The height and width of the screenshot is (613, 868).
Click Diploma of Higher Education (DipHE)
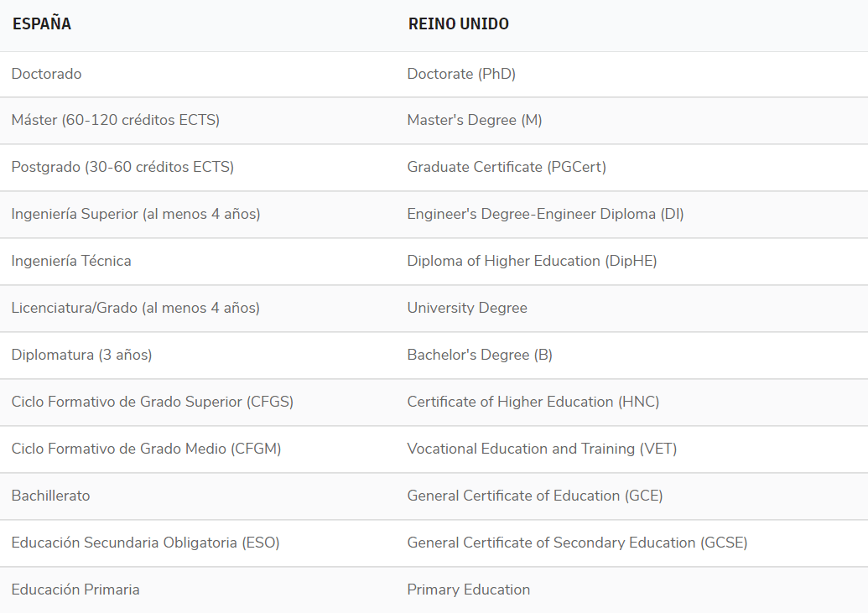pyautogui.click(x=532, y=262)
